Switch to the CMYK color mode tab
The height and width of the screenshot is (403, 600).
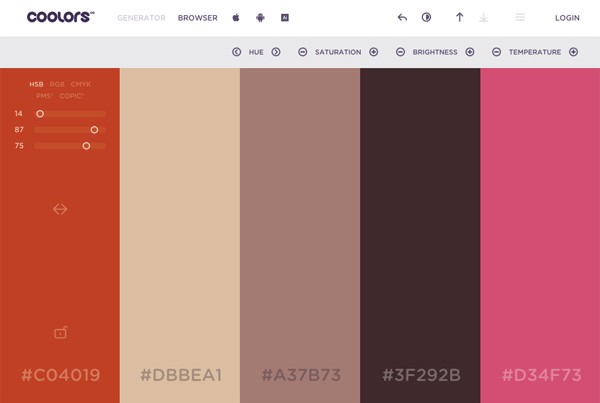click(x=80, y=84)
